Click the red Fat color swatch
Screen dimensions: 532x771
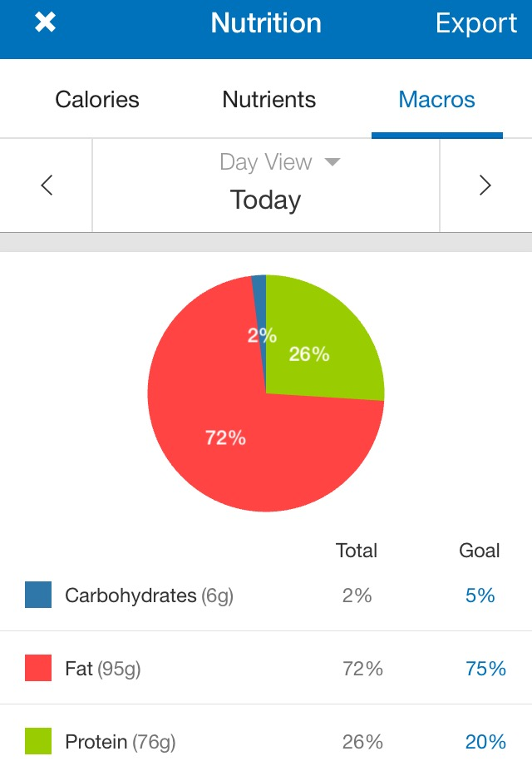pos(38,669)
